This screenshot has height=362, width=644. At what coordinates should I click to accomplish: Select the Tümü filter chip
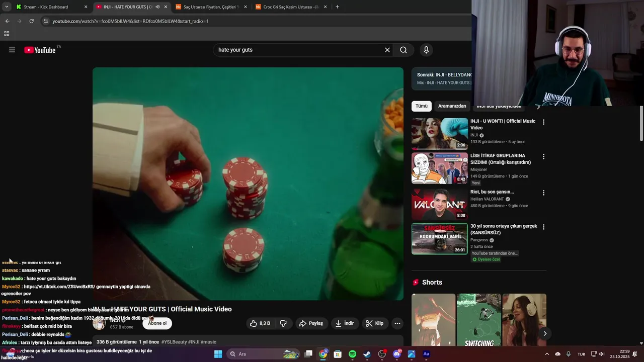click(422, 106)
